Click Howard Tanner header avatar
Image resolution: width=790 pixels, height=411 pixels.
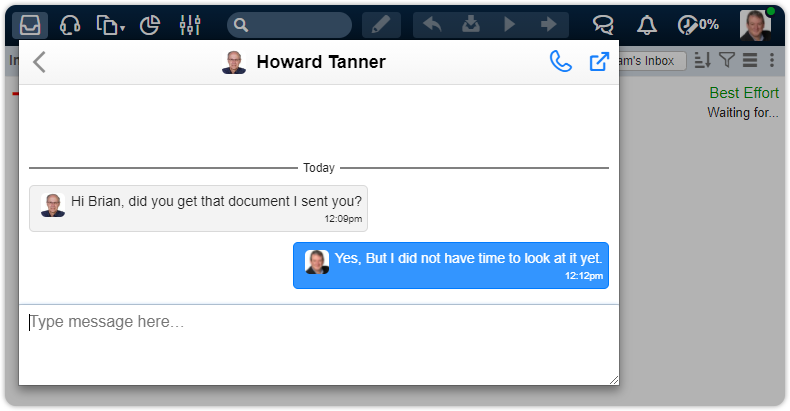pos(234,62)
